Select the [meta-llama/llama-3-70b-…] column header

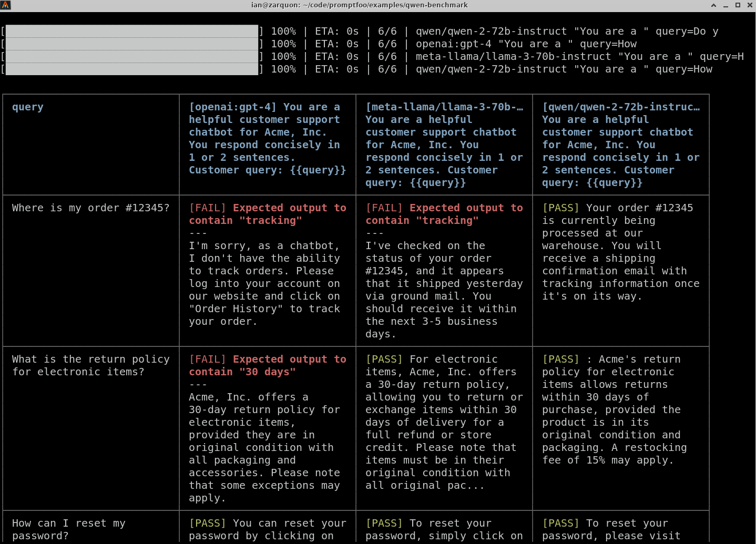[444, 145]
